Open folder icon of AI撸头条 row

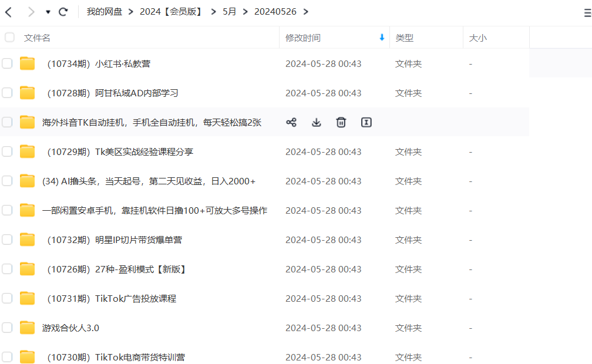27,181
